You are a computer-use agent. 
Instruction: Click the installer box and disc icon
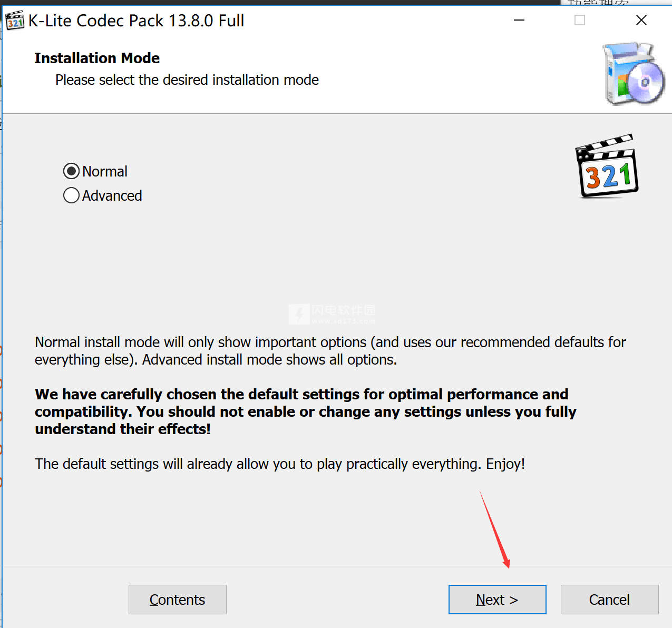pos(634,74)
